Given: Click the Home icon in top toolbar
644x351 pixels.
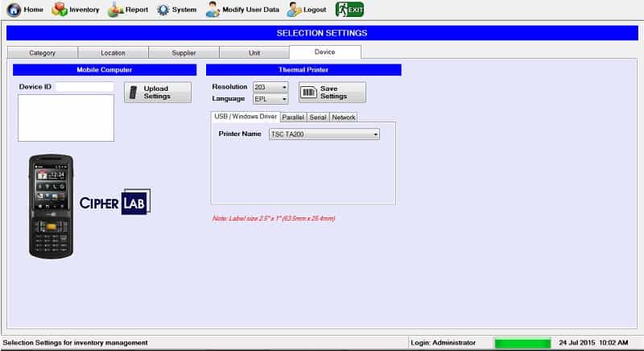Looking at the screenshot, I should (x=13, y=10).
